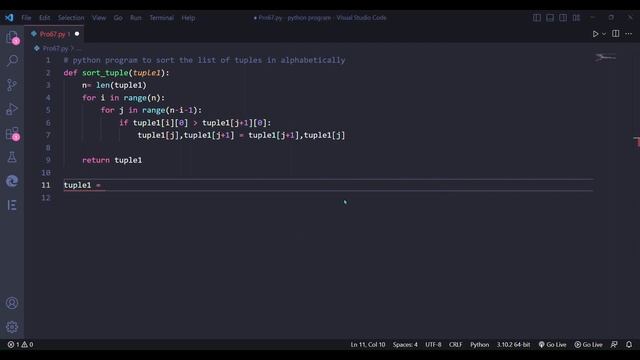This screenshot has width=640, height=360.
Task: Click the sort_tuple function name
Action: tap(105, 73)
